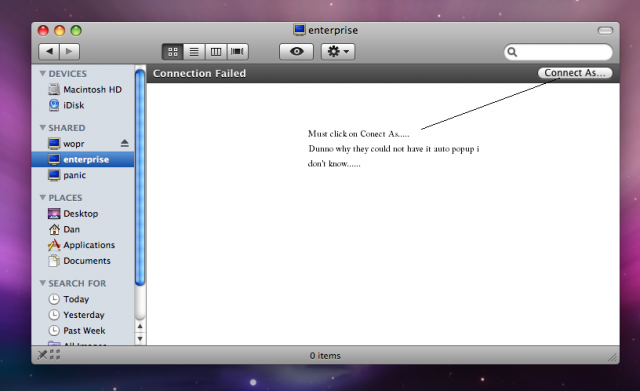The width and height of the screenshot is (640, 391).
Task: Open Applications in the sidebar
Action: pyautogui.click(x=83, y=245)
